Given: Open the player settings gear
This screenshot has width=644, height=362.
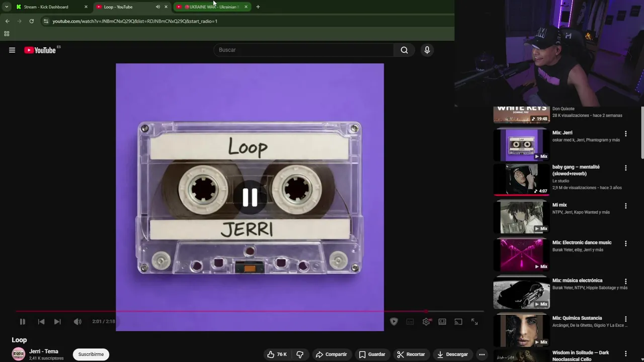Looking at the screenshot, I should [426, 322].
